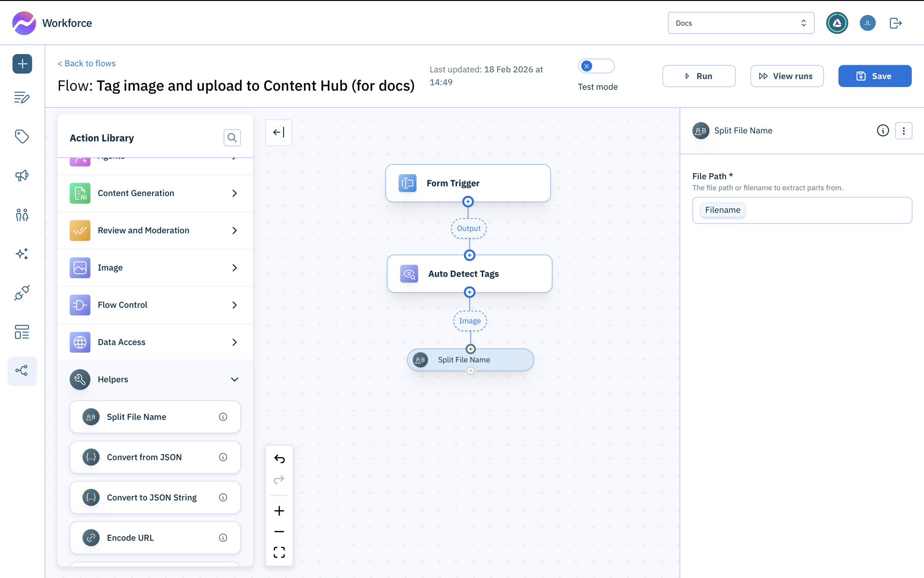Open the Action Library search icon
The height and width of the screenshot is (578, 924).
[x=232, y=138]
